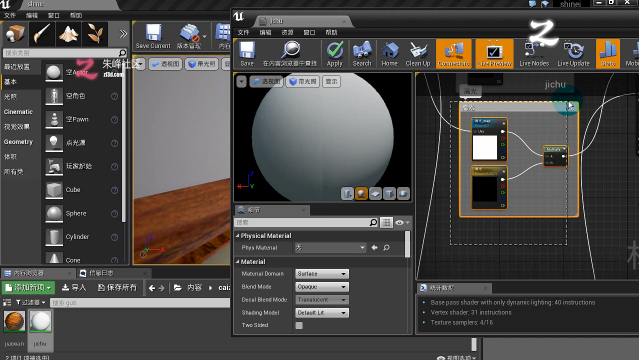Open the Shading Model dropdown
The width and height of the screenshot is (639, 360).
click(322, 313)
